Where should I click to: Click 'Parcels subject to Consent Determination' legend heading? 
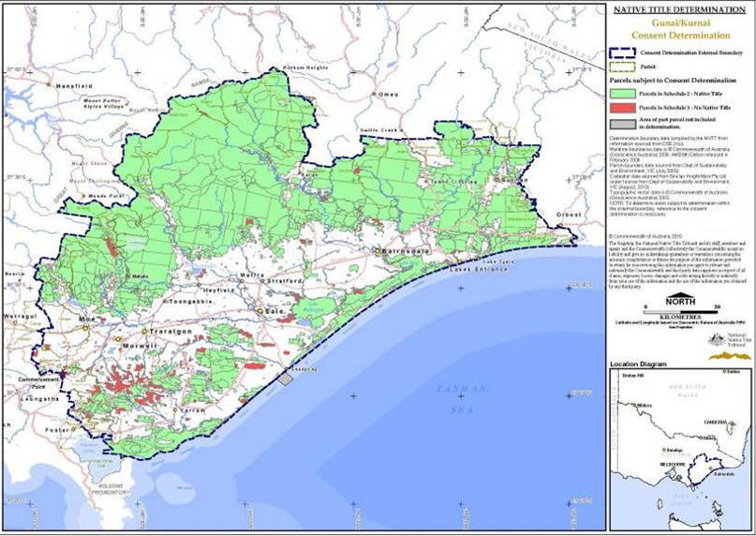673,80
